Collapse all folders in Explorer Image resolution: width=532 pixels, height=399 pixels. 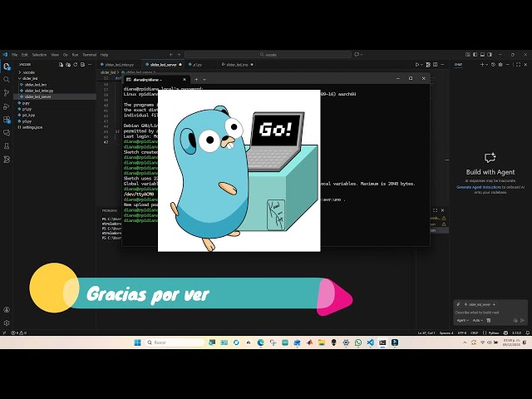pyautogui.click(x=82, y=65)
